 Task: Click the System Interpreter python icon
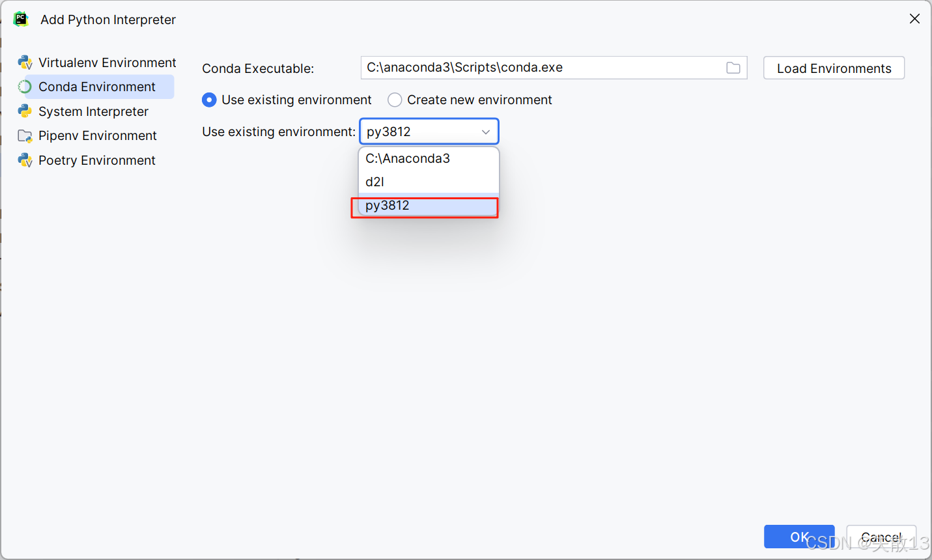25,111
